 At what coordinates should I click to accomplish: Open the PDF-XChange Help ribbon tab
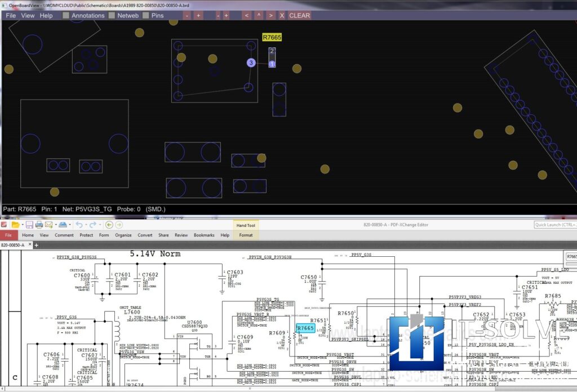tap(225, 235)
